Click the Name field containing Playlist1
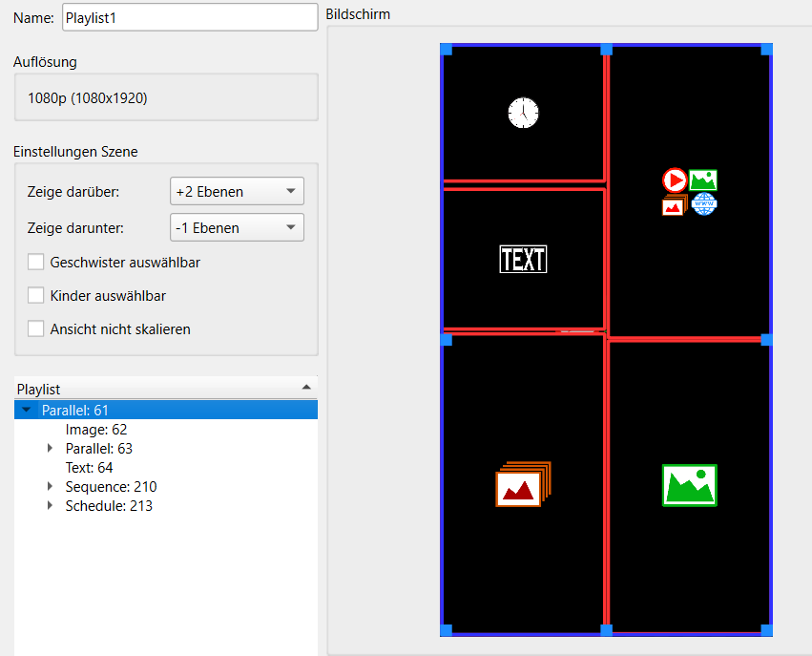Image resolution: width=812 pixels, height=656 pixels. [189, 17]
